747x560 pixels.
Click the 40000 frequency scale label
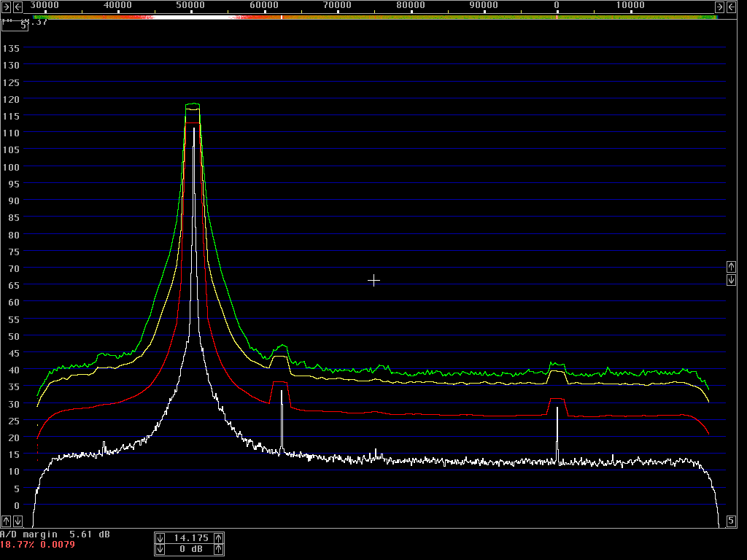pyautogui.click(x=117, y=5)
